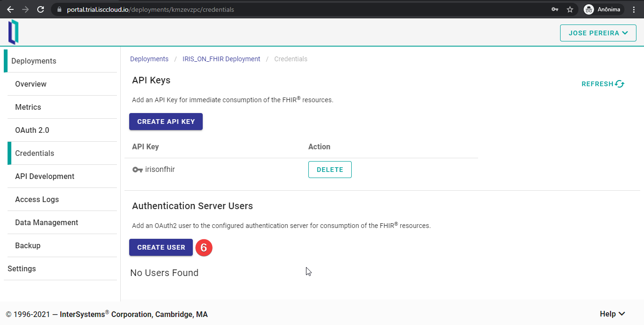Click the 'No Users Found' text

tap(164, 273)
